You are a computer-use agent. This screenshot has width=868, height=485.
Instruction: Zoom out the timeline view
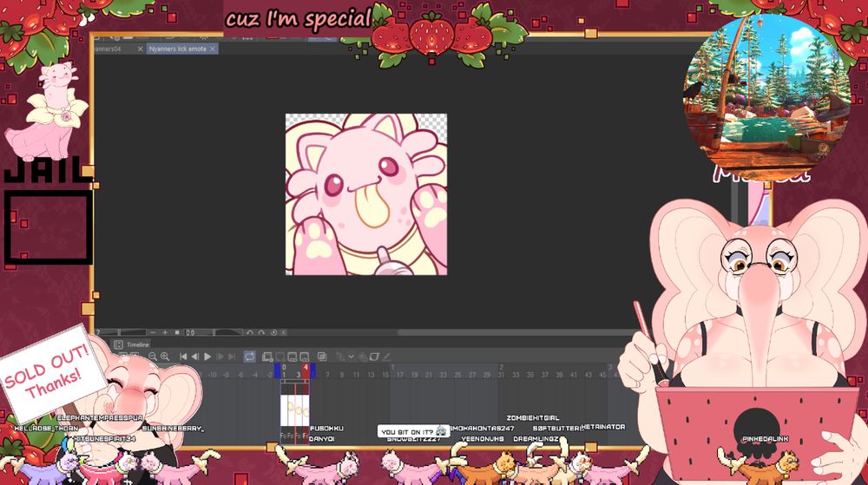click(x=153, y=357)
